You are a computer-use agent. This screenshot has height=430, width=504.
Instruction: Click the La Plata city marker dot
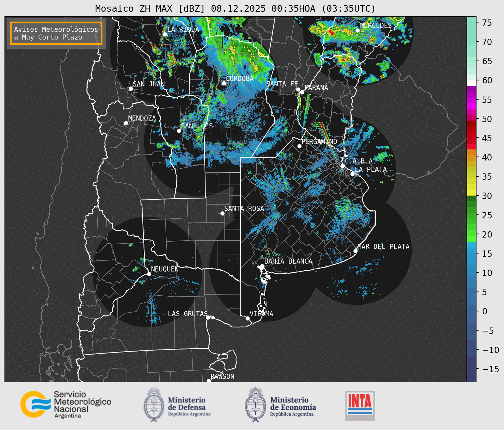click(353, 174)
